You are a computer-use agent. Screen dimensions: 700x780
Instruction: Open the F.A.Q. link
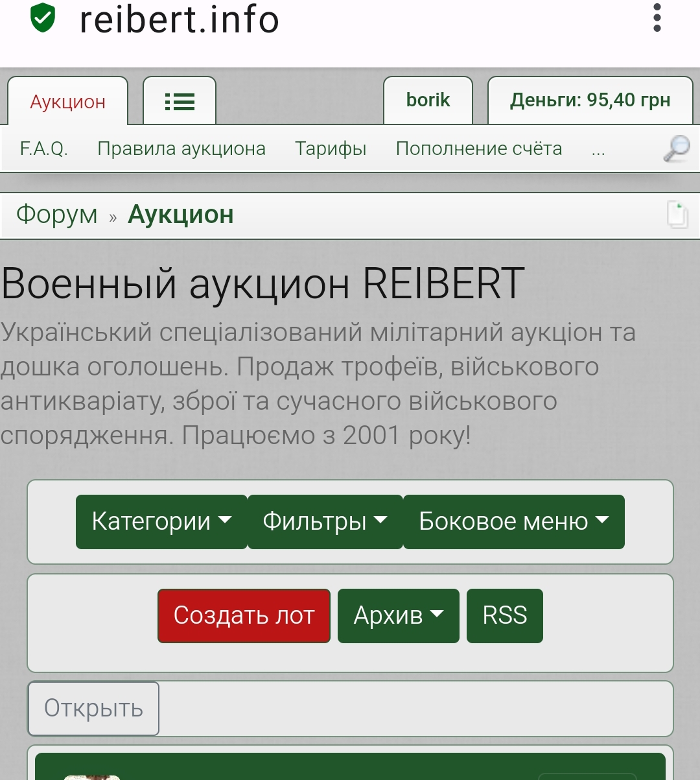(44, 148)
